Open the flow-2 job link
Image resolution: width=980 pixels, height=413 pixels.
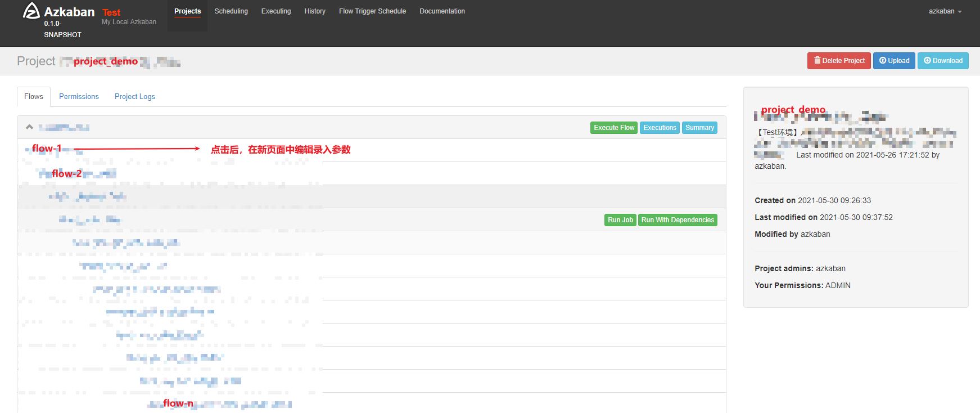coord(77,174)
